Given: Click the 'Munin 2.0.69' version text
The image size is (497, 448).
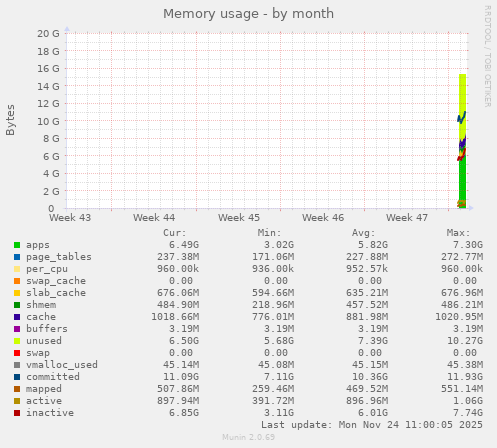Looking at the screenshot, I should coord(248,437).
